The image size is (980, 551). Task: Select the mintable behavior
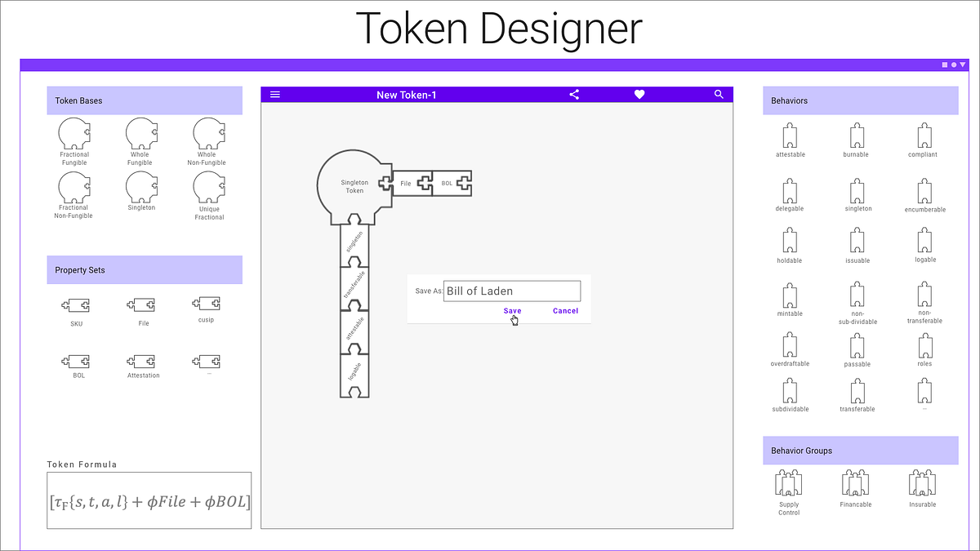click(x=789, y=294)
